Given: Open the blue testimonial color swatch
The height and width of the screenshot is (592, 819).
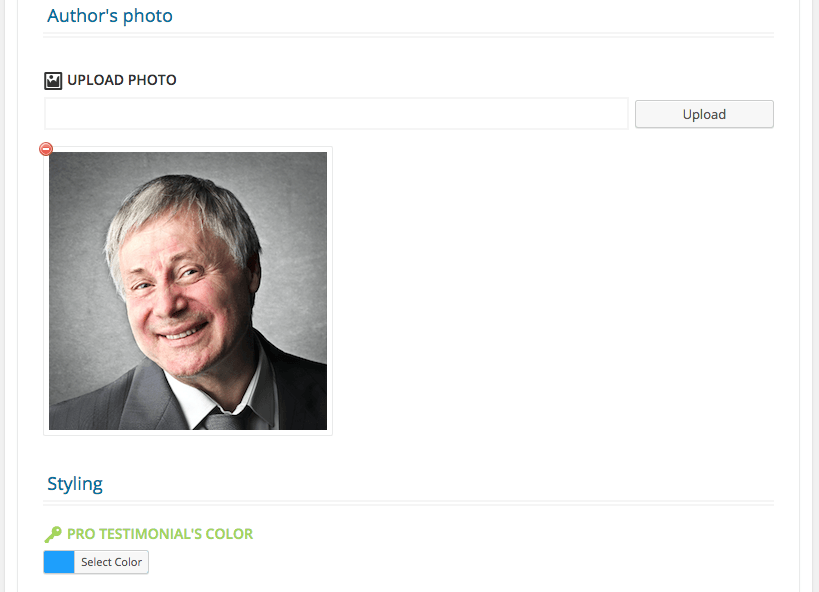Looking at the screenshot, I should point(59,562).
